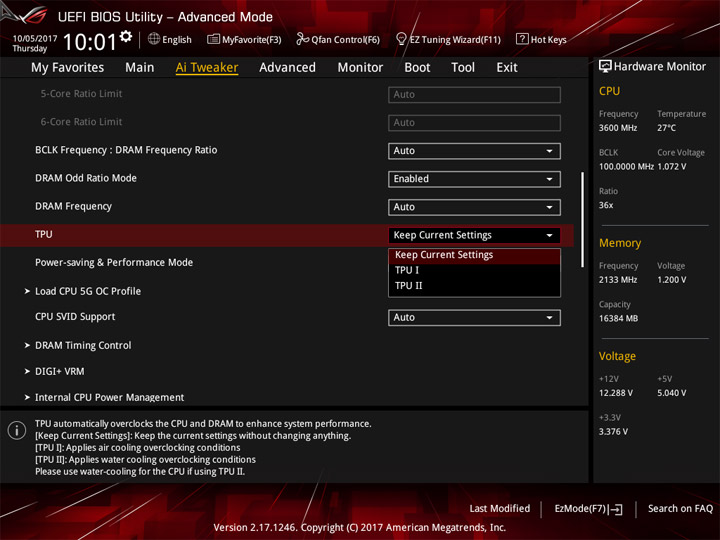Open the Monitor tab

(360, 68)
